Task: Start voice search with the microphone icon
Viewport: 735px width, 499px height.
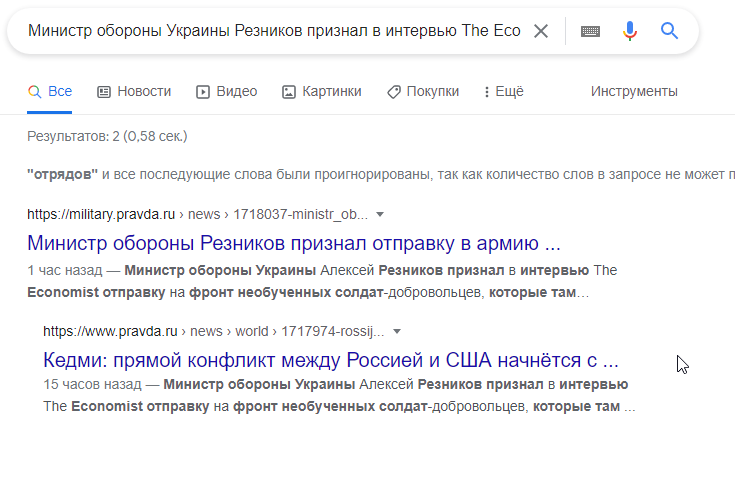Action: pyautogui.click(x=630, y=31)
